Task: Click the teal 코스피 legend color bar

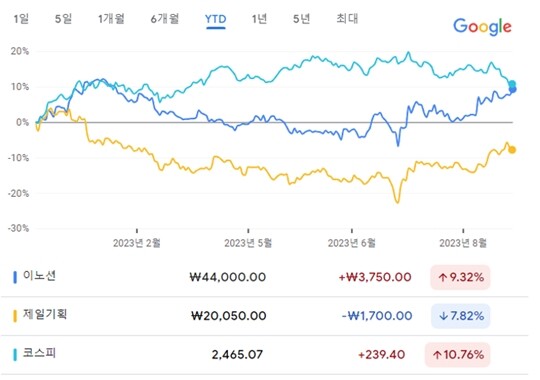Action: (x=15, y=355)
